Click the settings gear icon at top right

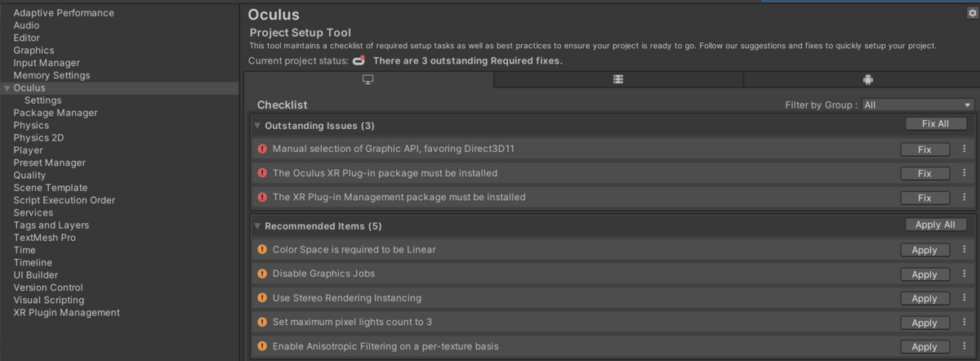click(x=971, y=13)
